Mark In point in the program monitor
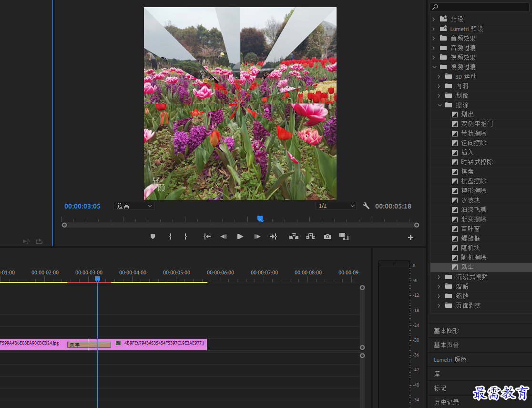532x408 pixels. [x=170, y=237]
